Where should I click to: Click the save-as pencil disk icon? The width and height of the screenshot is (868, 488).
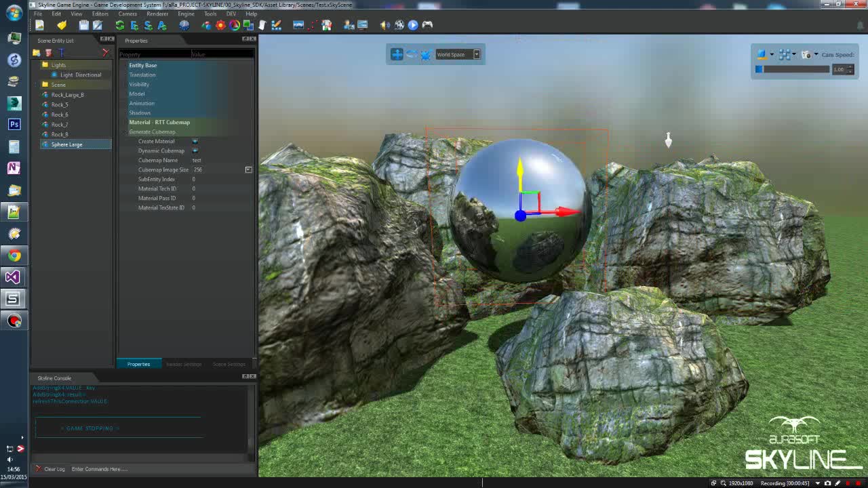pos(98,25)
